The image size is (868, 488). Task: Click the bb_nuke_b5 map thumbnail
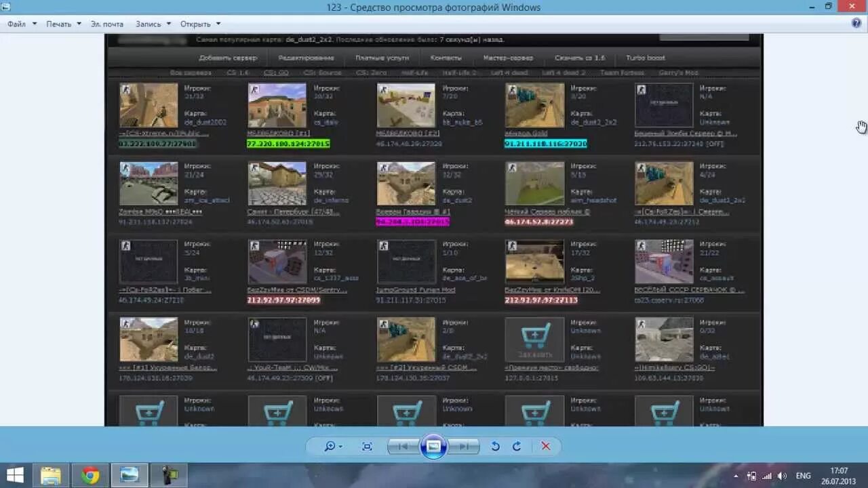(x=406, y=105)
